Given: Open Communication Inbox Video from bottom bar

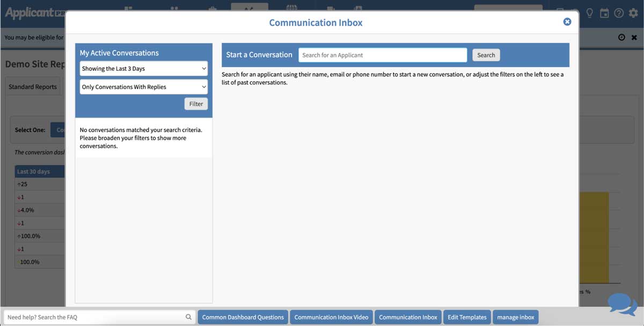Looking at the screenshot, I should click(x=331, y=317).
